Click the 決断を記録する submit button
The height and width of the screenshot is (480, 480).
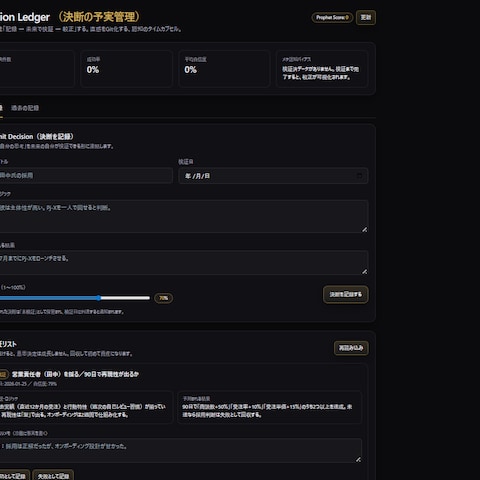coord(346,294)
